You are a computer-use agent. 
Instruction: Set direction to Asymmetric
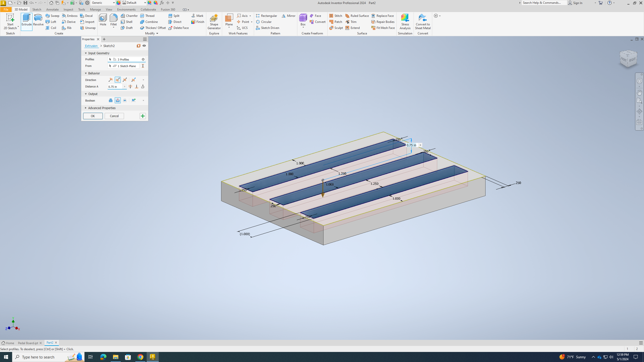(x=134, y=80)
